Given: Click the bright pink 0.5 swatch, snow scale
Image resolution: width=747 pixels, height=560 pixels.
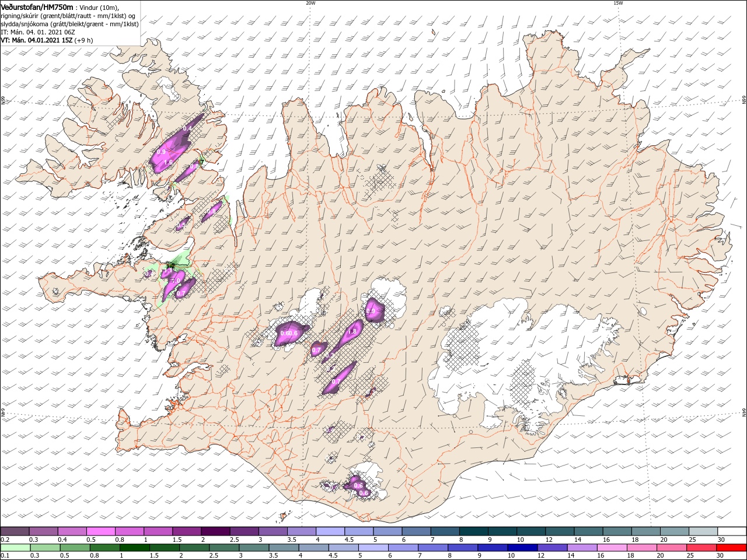Looking at the screenshot, I should [x=100, y=531].
